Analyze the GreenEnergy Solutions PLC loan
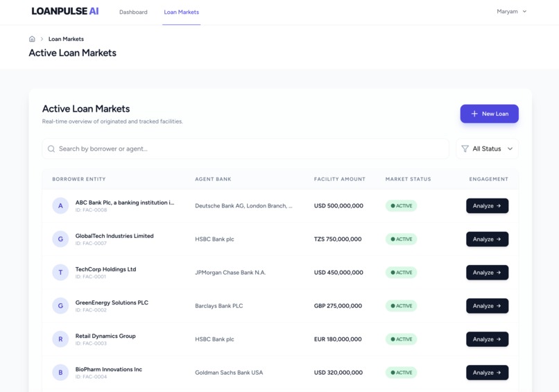Viewport: 559px width, 392px height. coord(488,306)
